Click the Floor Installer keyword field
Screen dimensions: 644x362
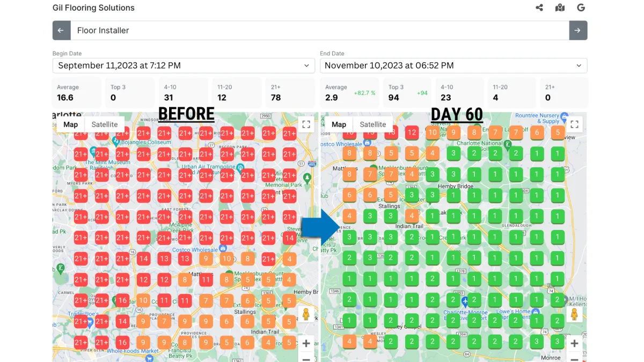click(x=320, y=31)
